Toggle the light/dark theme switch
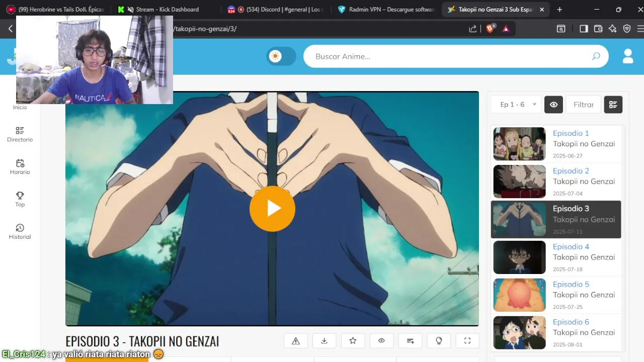This screenshot has width=644, height=362. 281,56
